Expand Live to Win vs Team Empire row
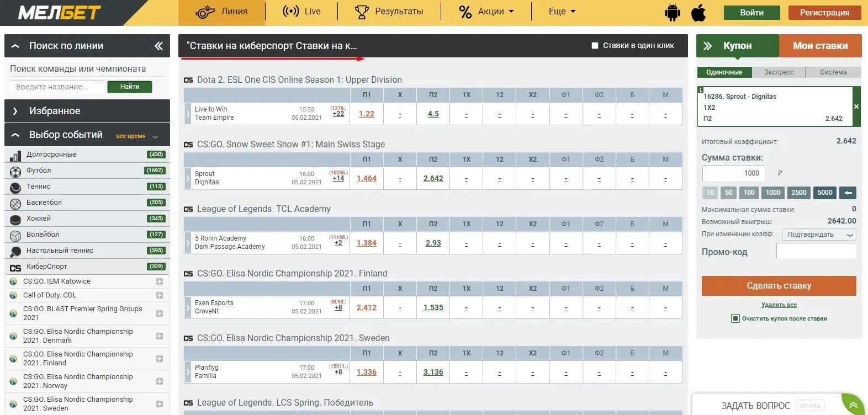This screenshot has height=415, width=868. [188, 114]
